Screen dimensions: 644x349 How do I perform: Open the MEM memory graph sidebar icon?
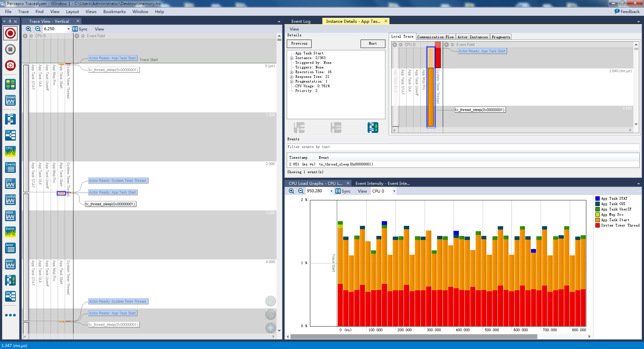10,216
